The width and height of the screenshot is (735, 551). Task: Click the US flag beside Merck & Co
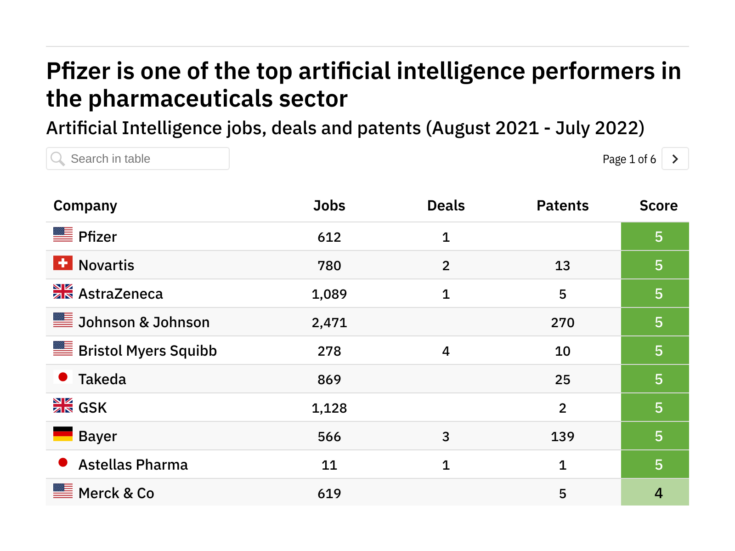(x=63, y=492)
